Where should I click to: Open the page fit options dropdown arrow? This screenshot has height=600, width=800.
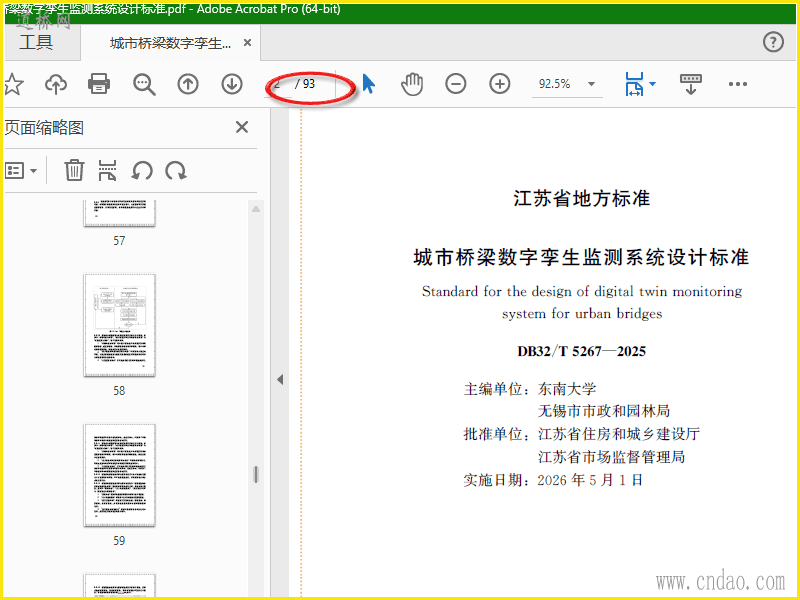(652, 84)
